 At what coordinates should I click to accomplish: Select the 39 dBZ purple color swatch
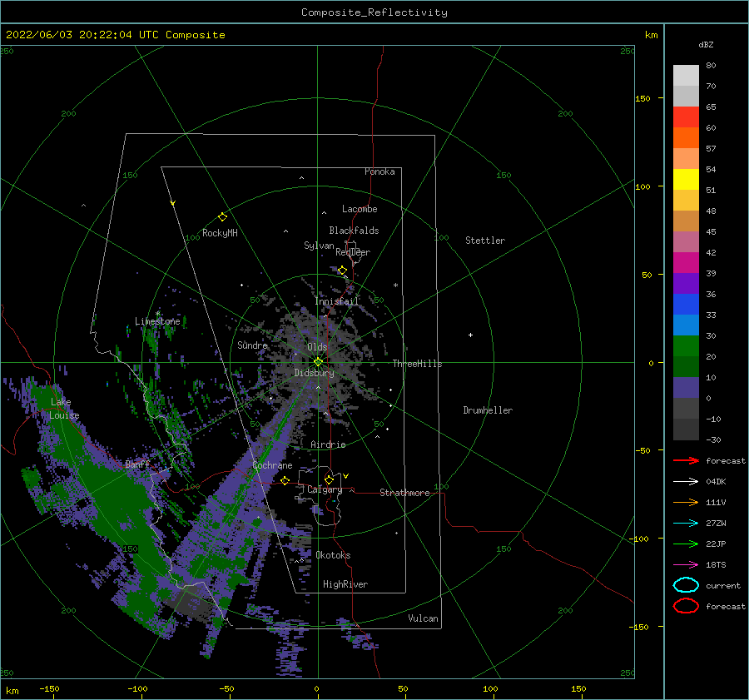686,283
